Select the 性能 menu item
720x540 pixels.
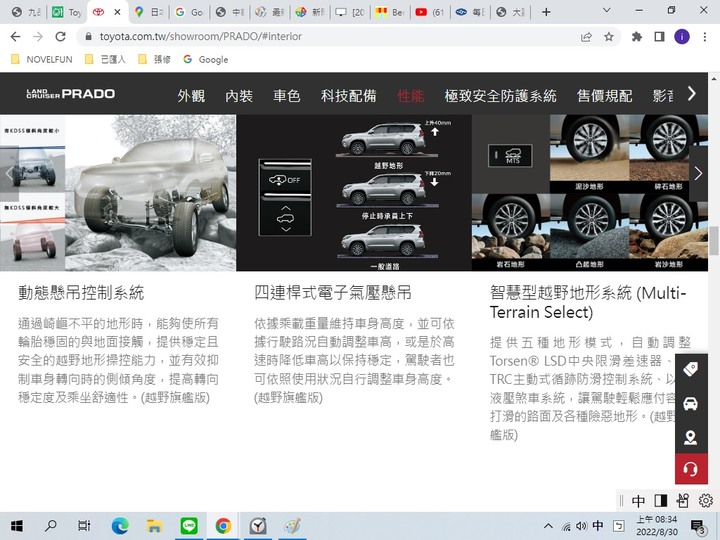tap(411, 96)
